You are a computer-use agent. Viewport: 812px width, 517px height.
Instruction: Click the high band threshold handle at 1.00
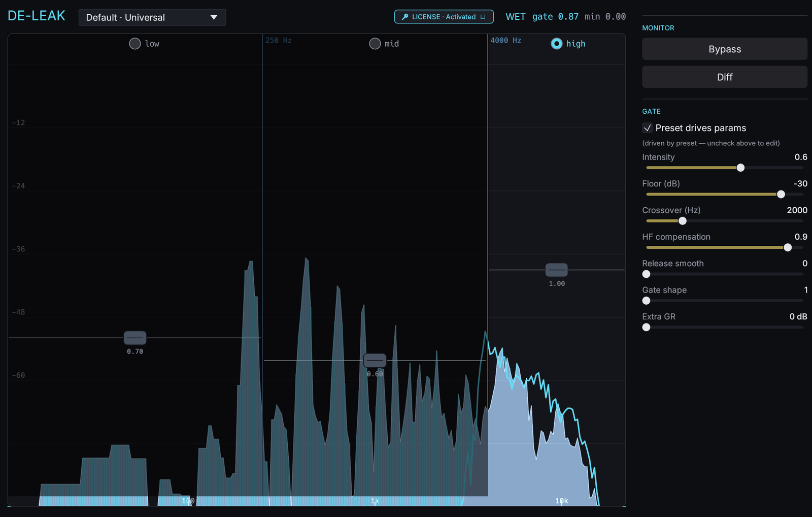557,270
